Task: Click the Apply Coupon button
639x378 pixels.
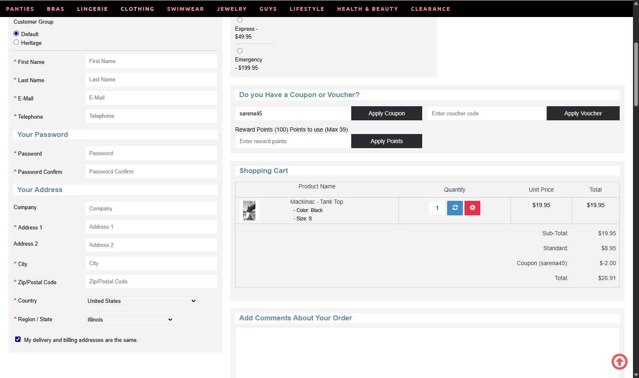Action: [386, 113]
